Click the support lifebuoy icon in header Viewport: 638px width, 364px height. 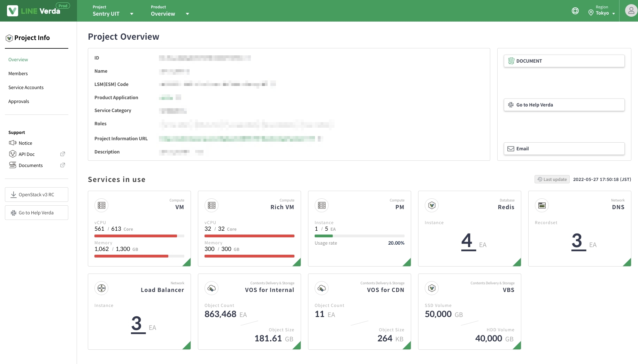575,11
